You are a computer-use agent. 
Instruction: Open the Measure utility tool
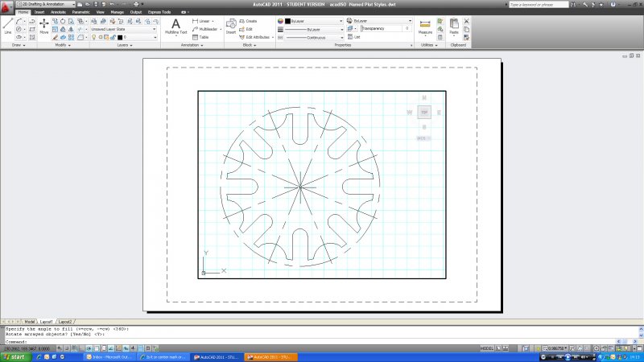[x=426, y=25]
